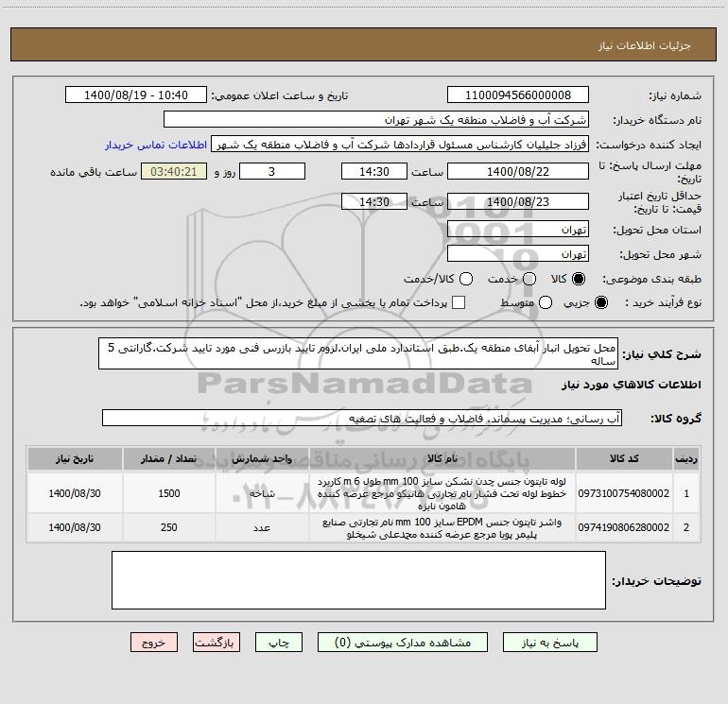Click the price validity date 1400/08/23
The width and height of the screenshot is (728, 704).
point(518,202)
